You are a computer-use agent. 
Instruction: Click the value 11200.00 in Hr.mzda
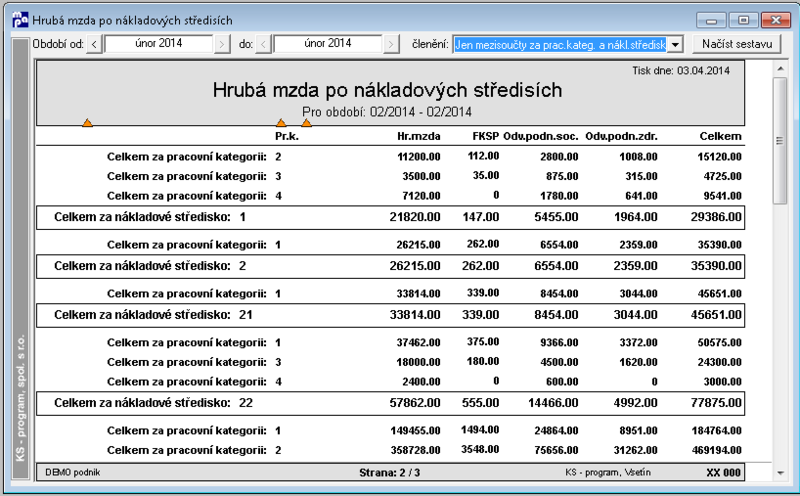(418, 157)
